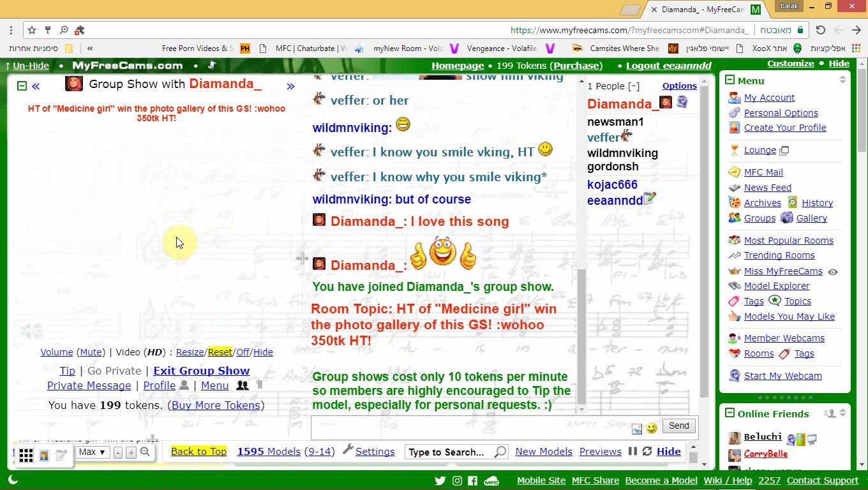
Task: Click the refresh icon next to Previews
Action: point(647,451)
